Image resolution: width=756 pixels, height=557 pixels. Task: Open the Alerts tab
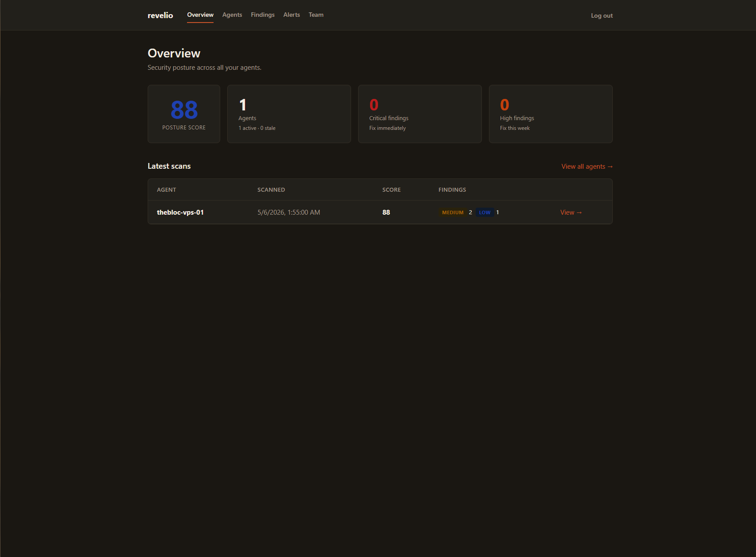291,15
